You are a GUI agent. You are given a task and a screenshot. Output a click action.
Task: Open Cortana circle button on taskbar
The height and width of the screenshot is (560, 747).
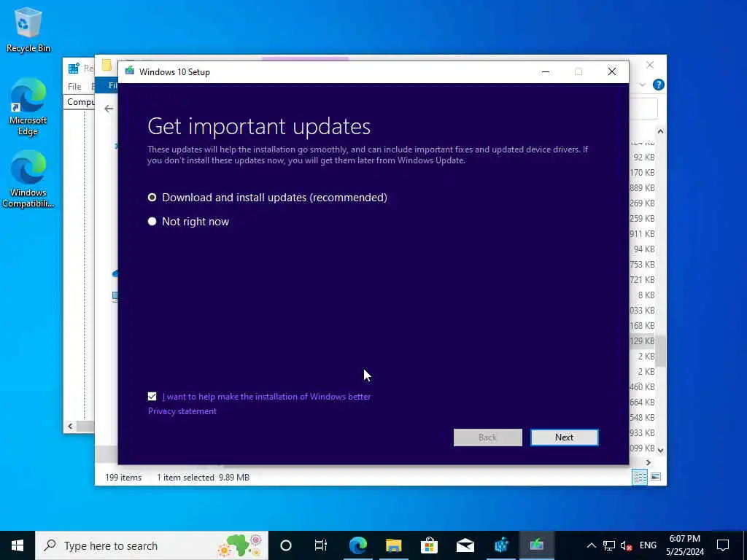pos(286,545)
